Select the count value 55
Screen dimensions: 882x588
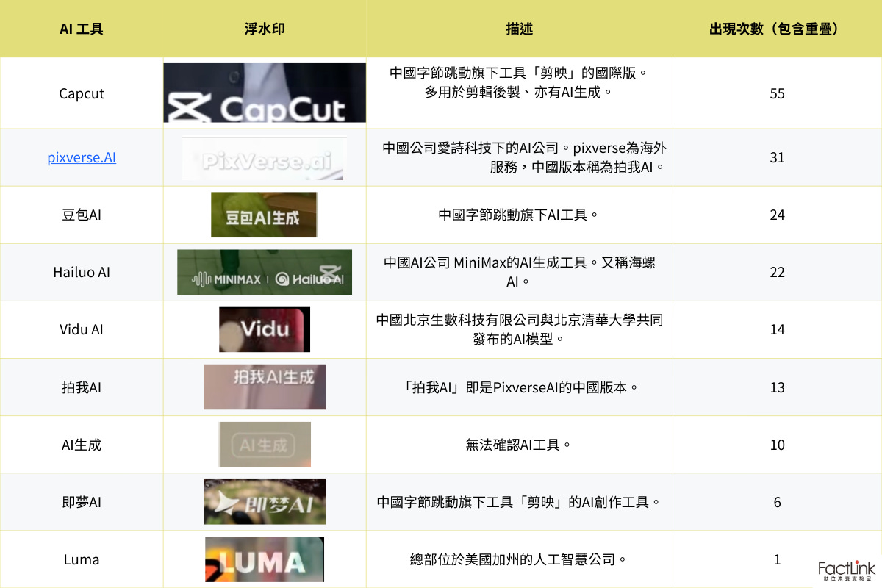pyautogui.click(x=777, y=93)
